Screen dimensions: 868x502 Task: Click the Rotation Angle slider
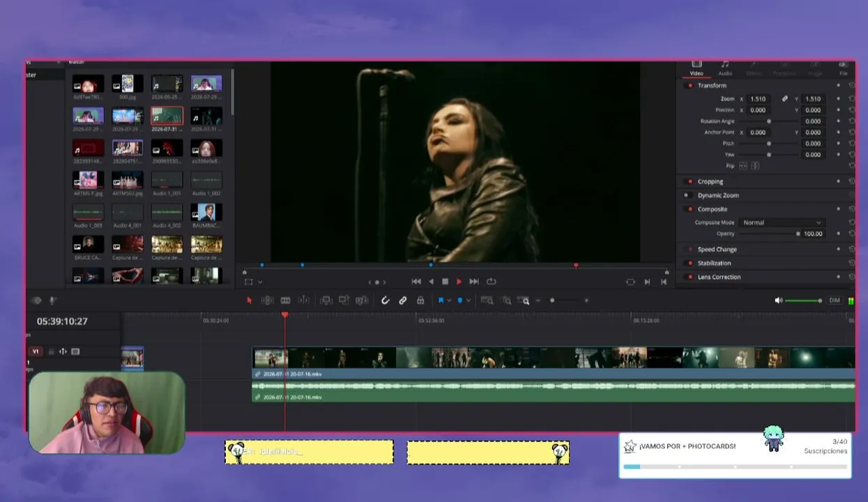tap(769, 121)
